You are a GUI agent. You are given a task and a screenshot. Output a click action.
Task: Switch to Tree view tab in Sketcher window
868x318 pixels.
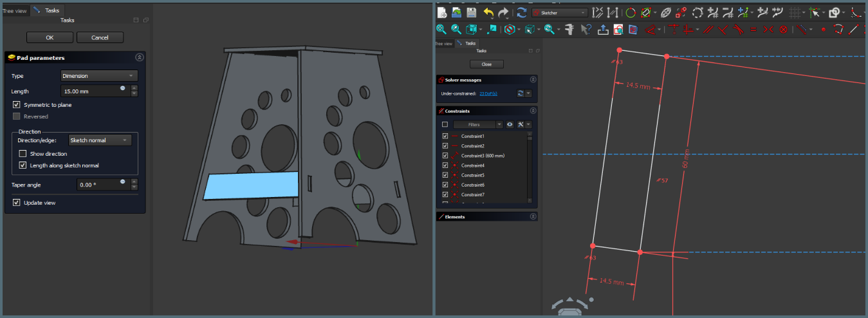(x=444, y=44)
